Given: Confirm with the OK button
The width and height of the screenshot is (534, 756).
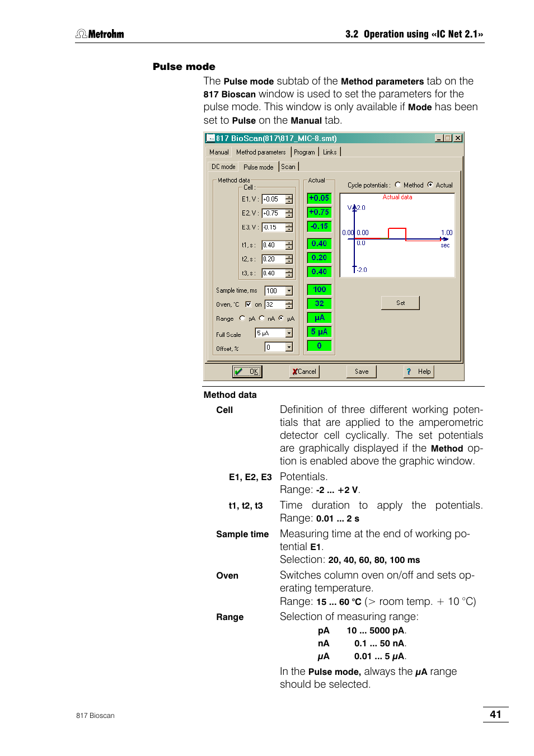Looking at the screenshot, I should 247,372.
